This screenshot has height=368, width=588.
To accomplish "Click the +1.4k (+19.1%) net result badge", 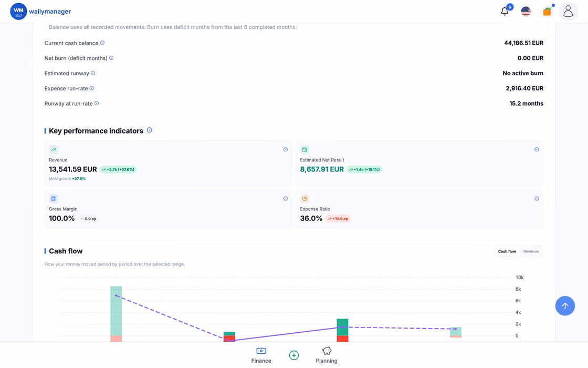I will click(x=364, y=169).
